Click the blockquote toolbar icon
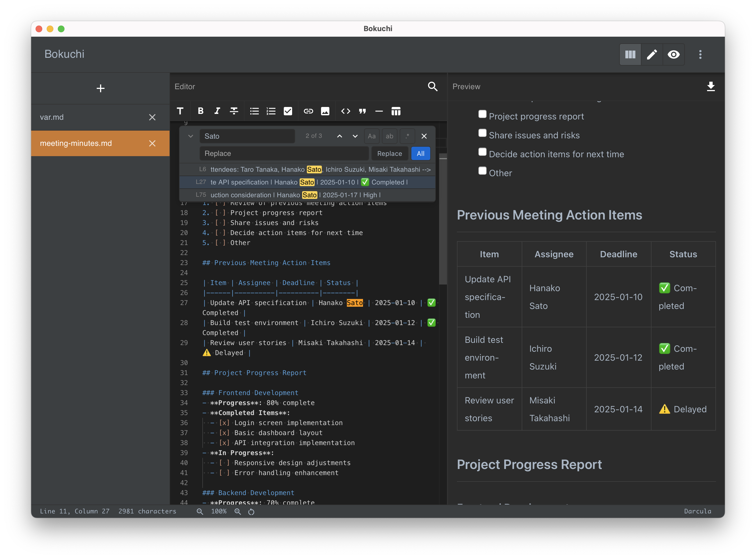Screen dimensions: 756x559 (x=362, y=111)
